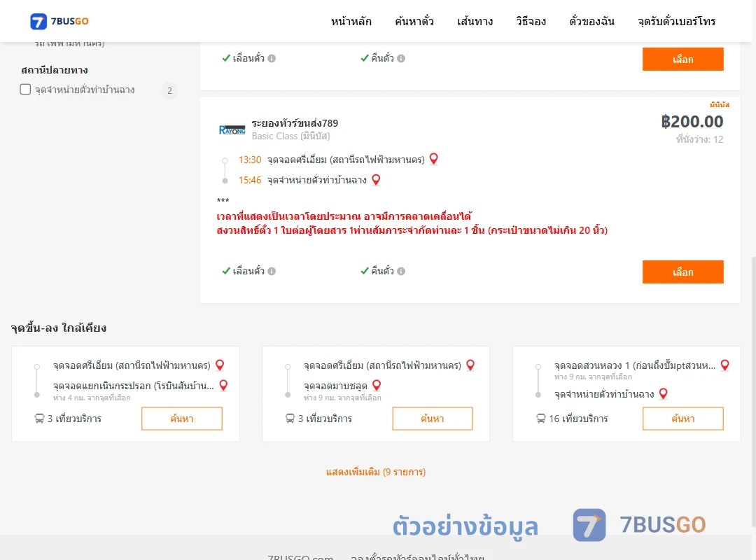
Task: Open map pin for จุดจอดสวนหลวง 1
Action: pos(724,365)
